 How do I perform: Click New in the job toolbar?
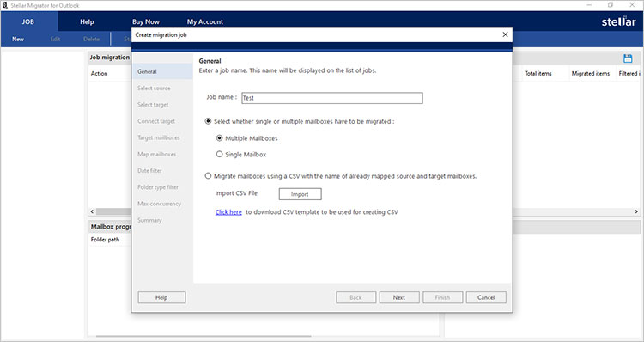click(x=18, y=39)
